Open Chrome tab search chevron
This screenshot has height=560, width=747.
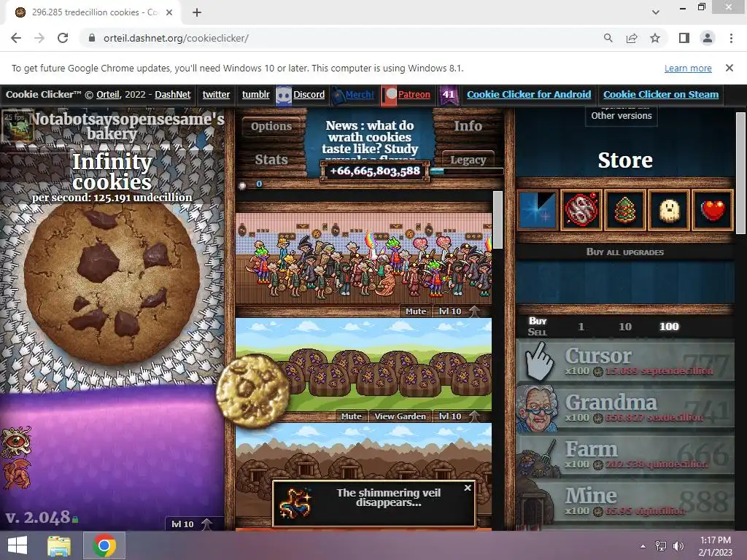pyautogui.click(x=656, y=12)
